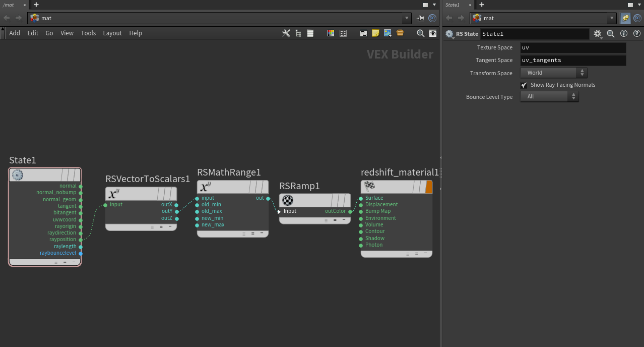644x347 pixels.
Task: Pin the network editor pane
Action: tap(421, 18)
